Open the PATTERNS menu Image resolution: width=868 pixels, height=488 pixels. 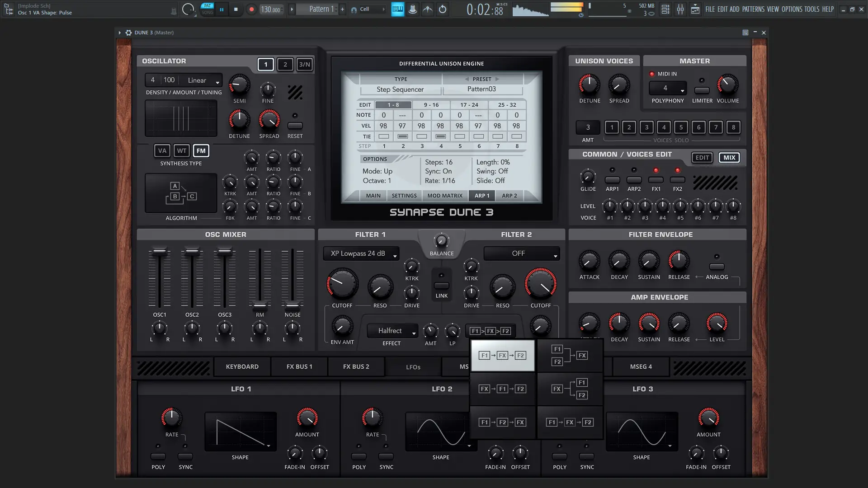[x=753, y=9]
